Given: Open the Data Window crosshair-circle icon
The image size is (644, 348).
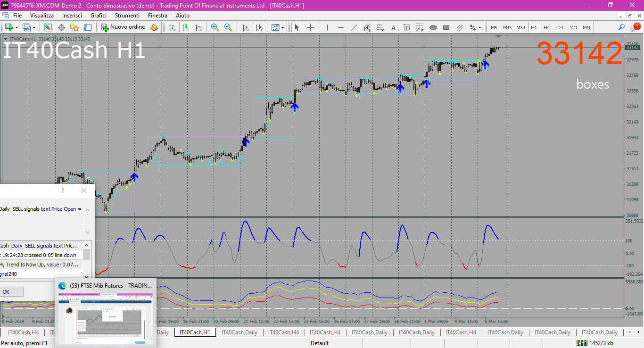Looking at the screenshot, I should point(61,27).
